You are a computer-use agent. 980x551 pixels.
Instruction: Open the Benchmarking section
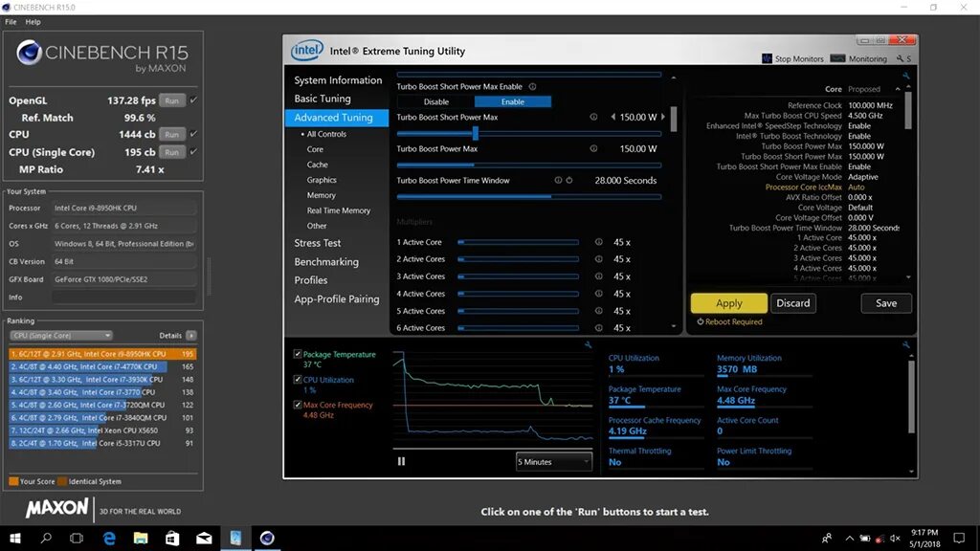[326, 262]
